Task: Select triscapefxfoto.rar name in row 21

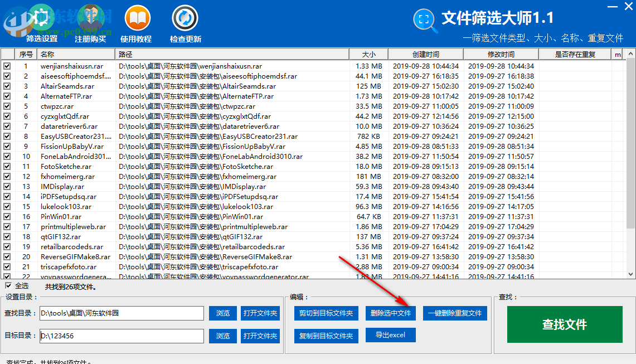Action: [69, 266]
